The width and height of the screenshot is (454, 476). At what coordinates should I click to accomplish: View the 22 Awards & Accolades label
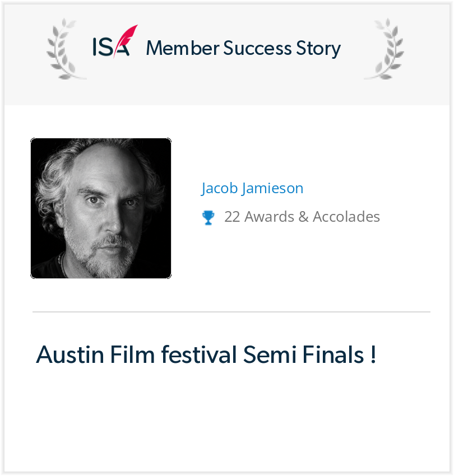(x=302, y=217)
